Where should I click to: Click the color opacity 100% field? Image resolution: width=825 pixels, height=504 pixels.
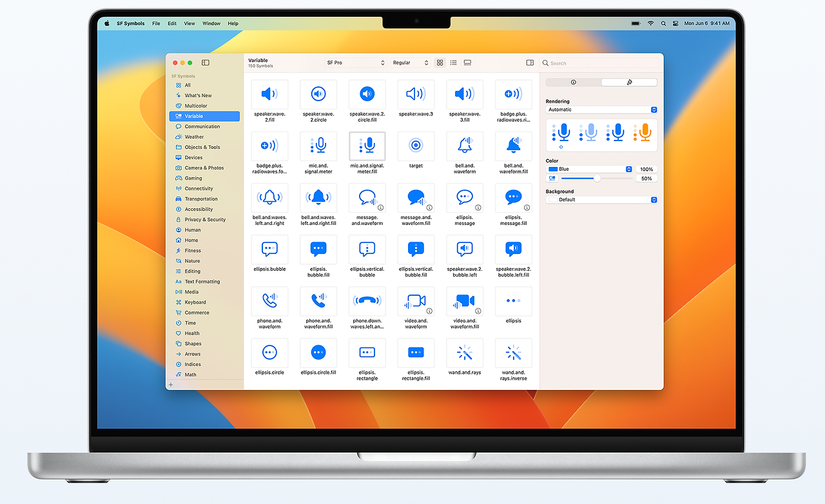(646, 169)
